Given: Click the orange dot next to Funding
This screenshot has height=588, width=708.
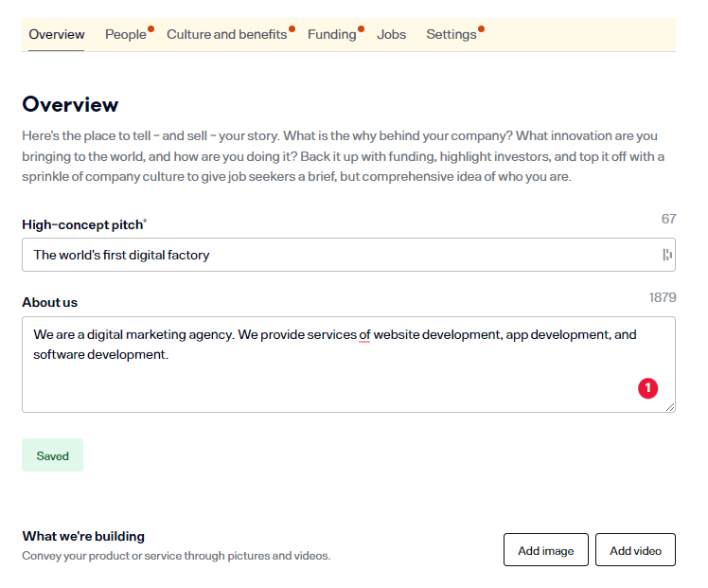Looking at the screenshot, I should point(361,29).
